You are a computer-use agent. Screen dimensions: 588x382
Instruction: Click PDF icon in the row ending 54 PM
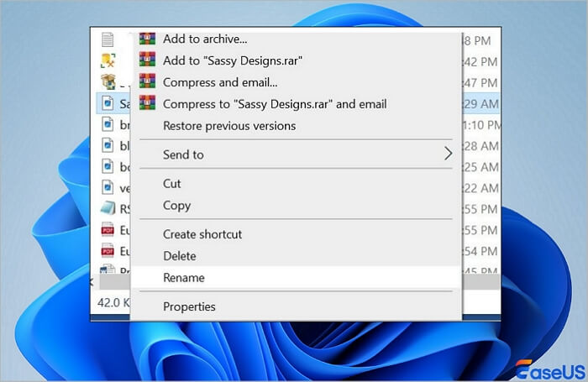tap(108, 250)
